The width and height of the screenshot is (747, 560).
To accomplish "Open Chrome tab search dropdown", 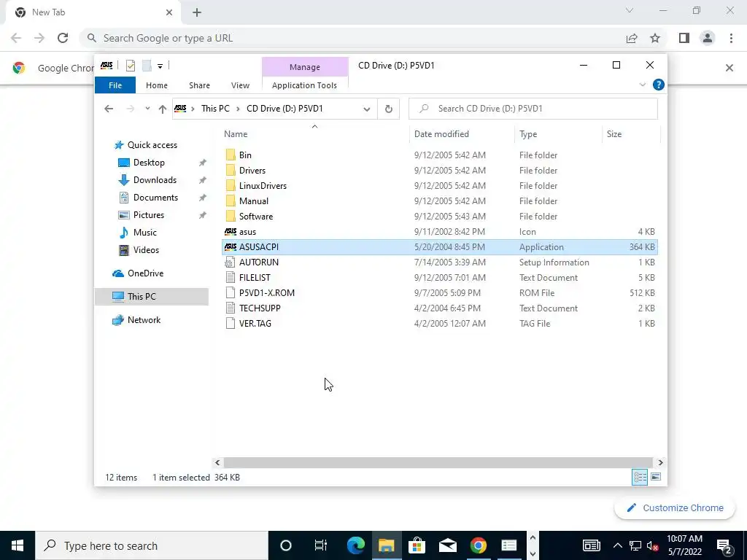I will coord(630,10).
